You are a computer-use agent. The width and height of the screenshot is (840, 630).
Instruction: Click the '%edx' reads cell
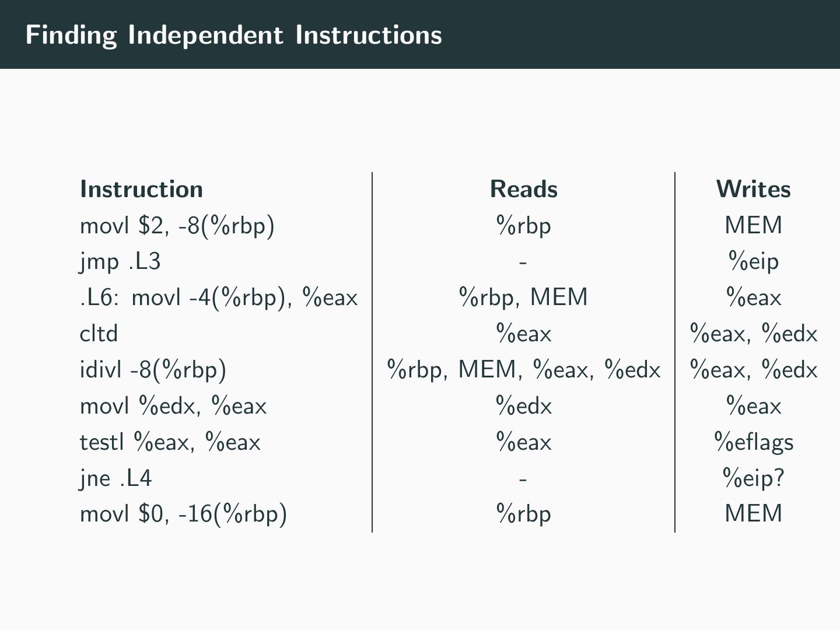tap(523, 406)
